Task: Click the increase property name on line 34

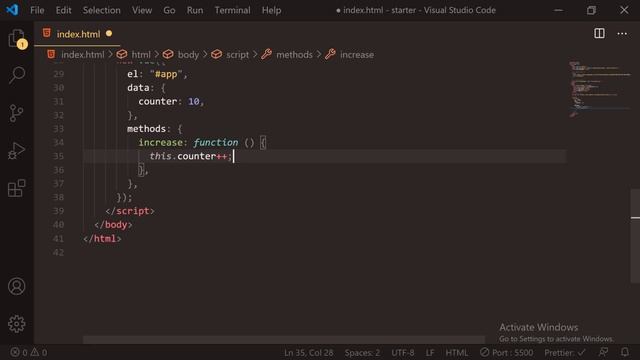Action: coord(160,142)
